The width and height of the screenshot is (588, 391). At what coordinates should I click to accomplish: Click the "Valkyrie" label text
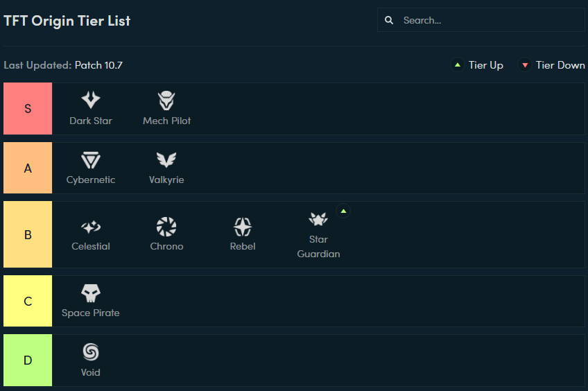pyautogui.click(x=166, y=180)
